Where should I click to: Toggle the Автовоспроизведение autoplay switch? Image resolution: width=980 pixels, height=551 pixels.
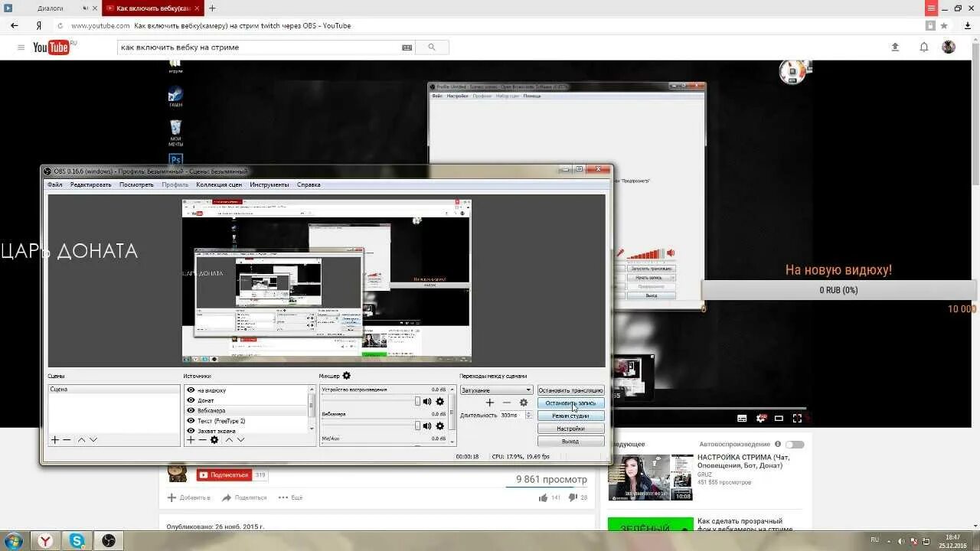(795, 445)
